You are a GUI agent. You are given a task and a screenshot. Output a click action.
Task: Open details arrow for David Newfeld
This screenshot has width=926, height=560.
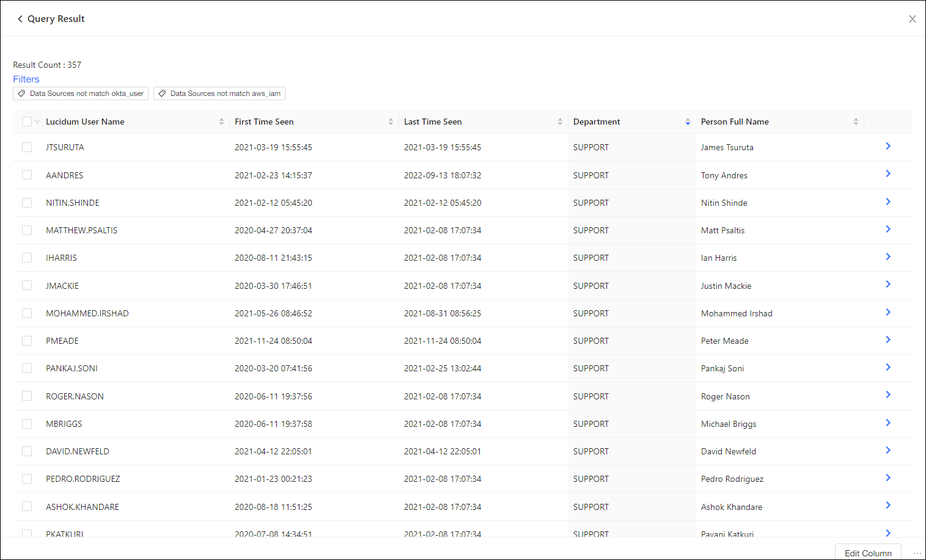[888, 450]
